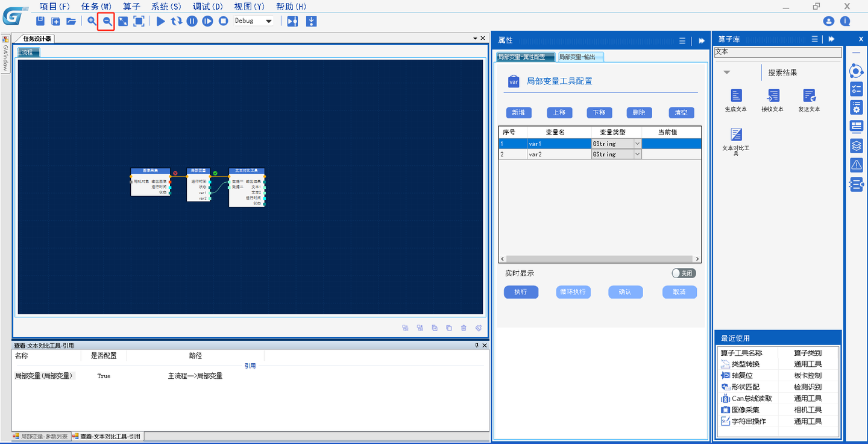The image size is (868, 444).
Task: Open the 系统(S) menu
Action: coord(166,7)
